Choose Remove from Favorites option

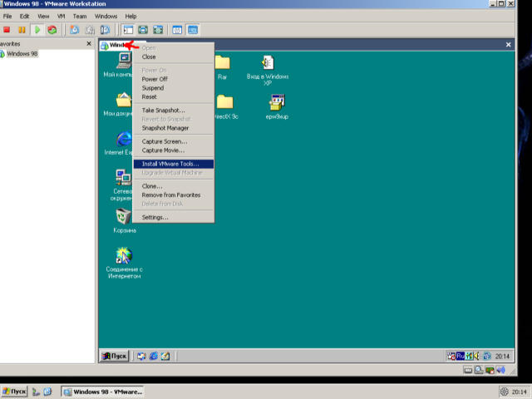click(170, 195)
